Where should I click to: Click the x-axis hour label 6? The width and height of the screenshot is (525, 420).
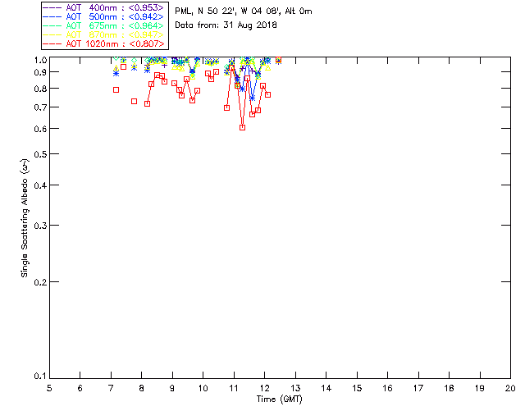coord(80,388)
